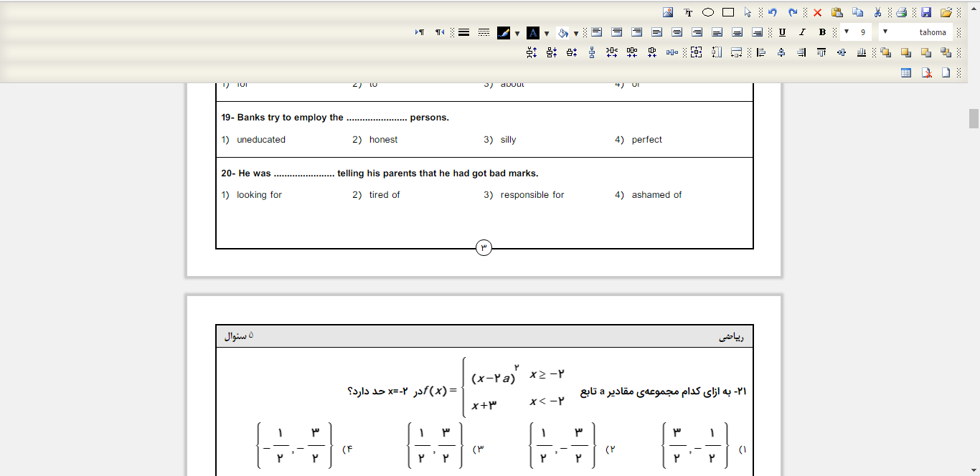Screen dimensions: 980x476
Task: Open the dashed line style options
Action: [x=484, y=32]
